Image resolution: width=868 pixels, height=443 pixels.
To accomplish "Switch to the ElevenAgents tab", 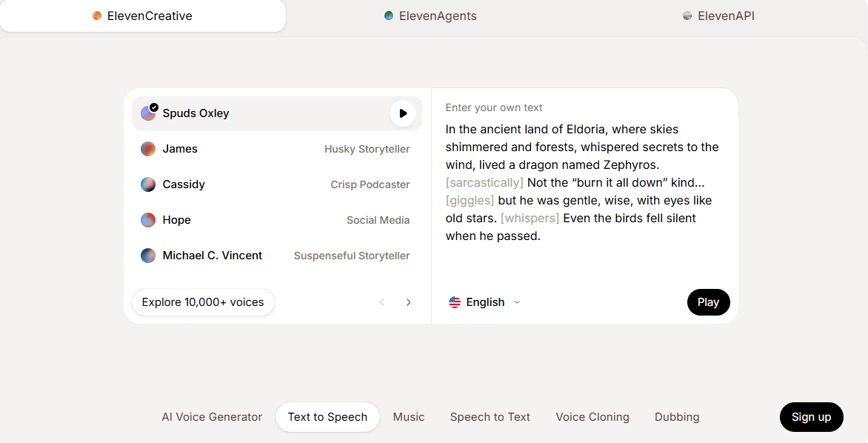I will [431, 16].
